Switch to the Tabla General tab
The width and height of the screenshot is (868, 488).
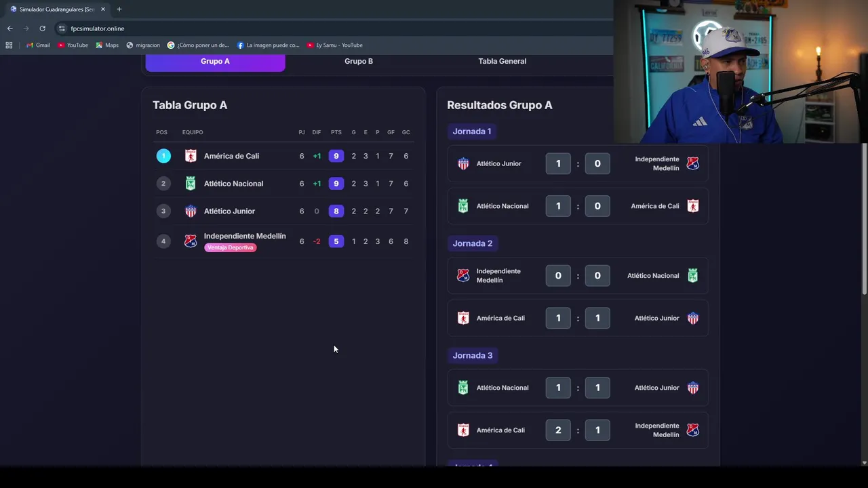(x=502, y=61)
